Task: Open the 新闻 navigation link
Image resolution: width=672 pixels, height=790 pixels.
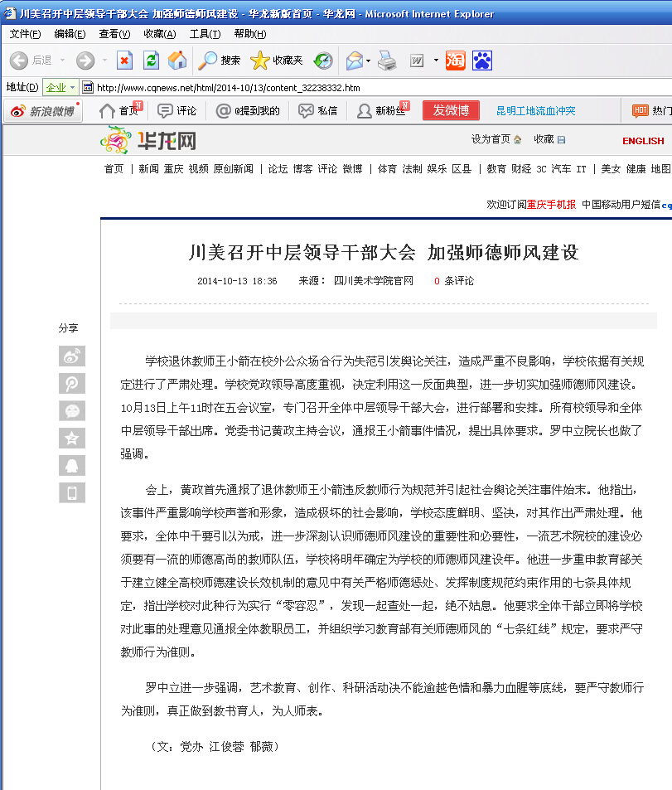Action: click(148, 169)
